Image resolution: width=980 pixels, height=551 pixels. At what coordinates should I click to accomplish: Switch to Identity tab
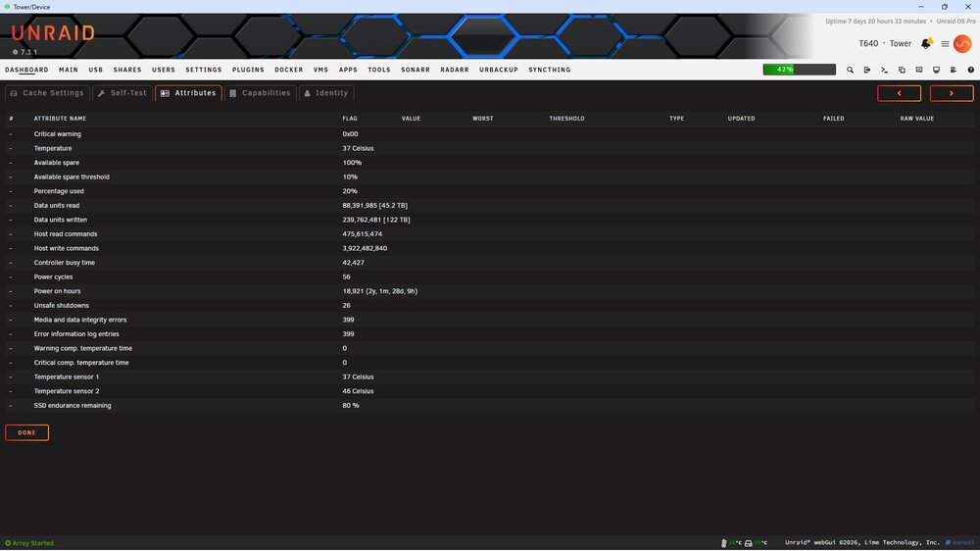(x=326, y=93)
